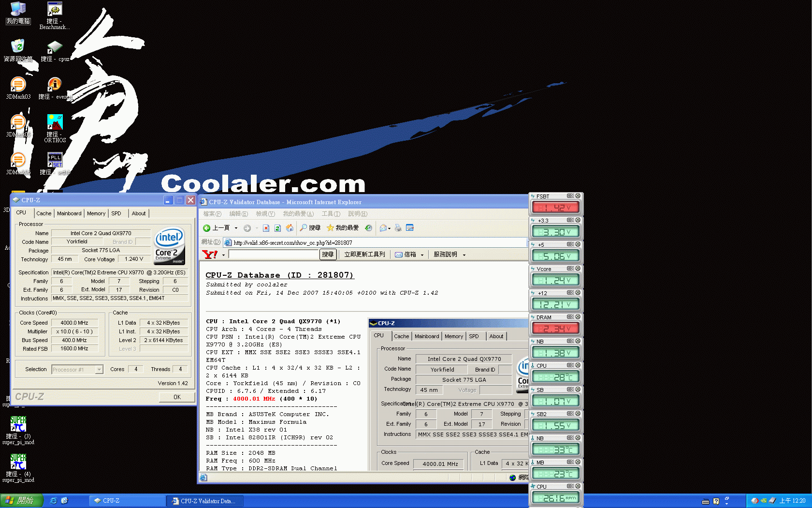Open the 編輯(E) menu in Internet Explorer

click(x=238, y=214)
